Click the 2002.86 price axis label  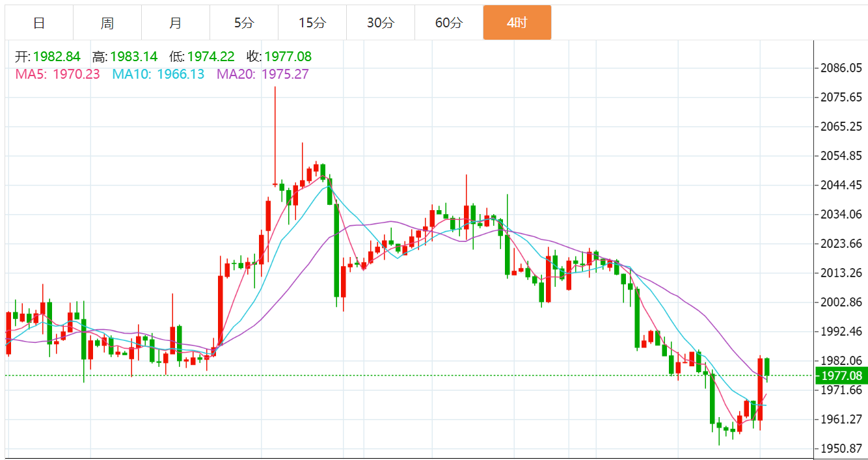click(x=841, y=302)
